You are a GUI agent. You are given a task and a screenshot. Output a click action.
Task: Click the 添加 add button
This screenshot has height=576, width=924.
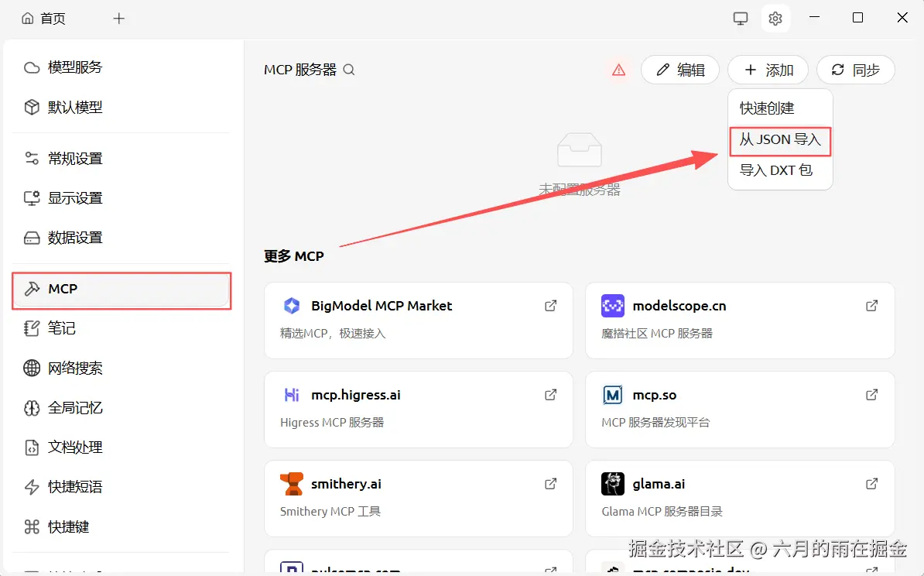click(768, 70)
